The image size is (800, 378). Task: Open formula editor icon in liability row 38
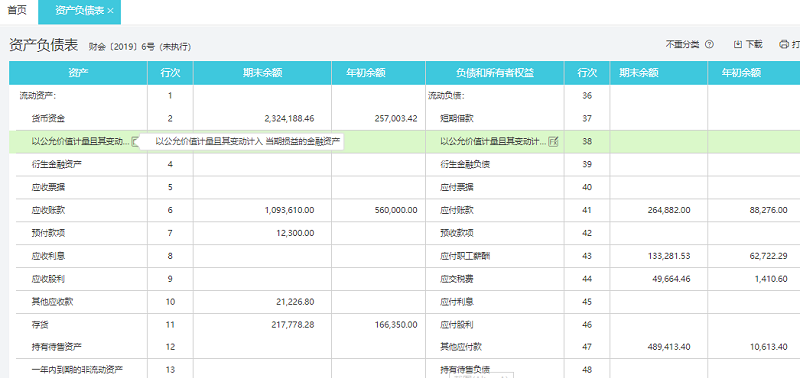click(553, 142)
